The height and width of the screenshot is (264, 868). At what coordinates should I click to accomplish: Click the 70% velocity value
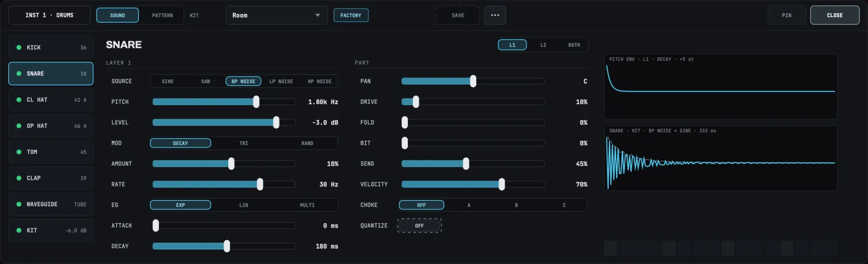pos(582,184)
